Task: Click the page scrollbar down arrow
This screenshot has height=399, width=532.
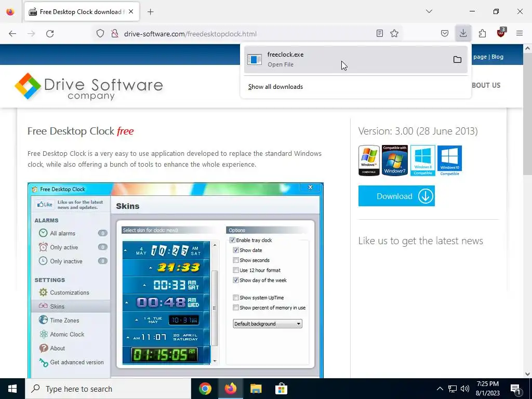Action: (528, 374)
